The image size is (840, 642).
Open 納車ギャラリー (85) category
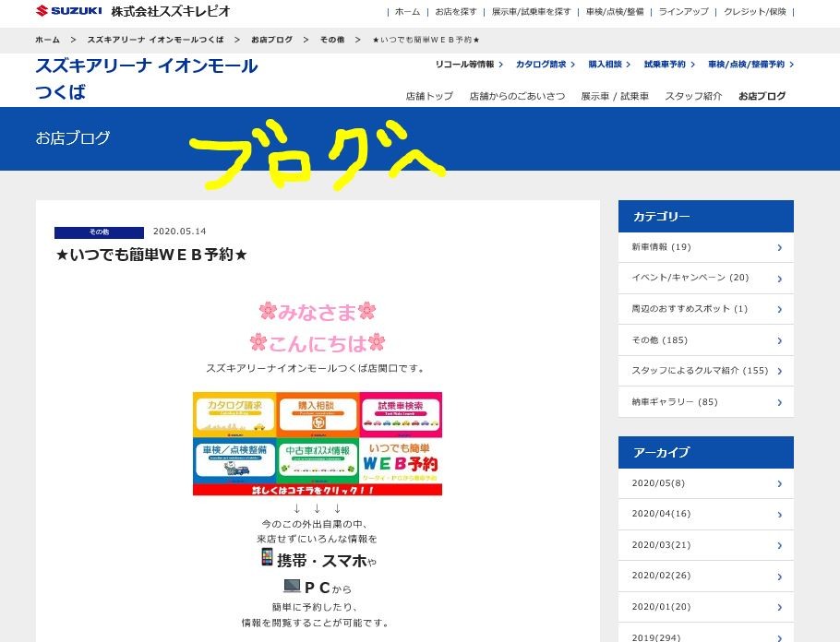click(x=705, y=401)
